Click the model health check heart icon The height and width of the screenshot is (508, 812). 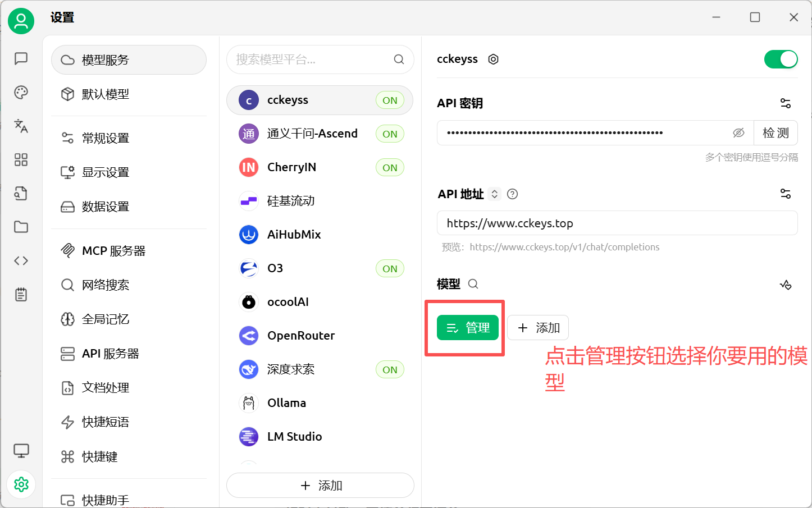point(786,285)
